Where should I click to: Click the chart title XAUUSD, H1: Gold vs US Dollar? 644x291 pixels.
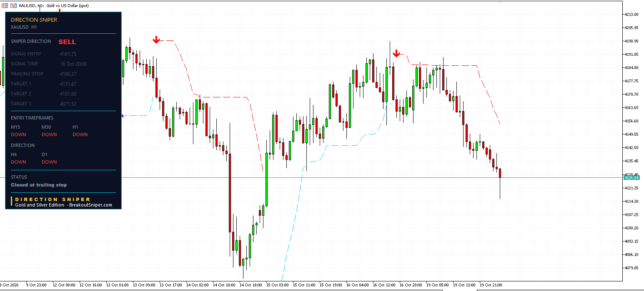click(x=54, y=6)
